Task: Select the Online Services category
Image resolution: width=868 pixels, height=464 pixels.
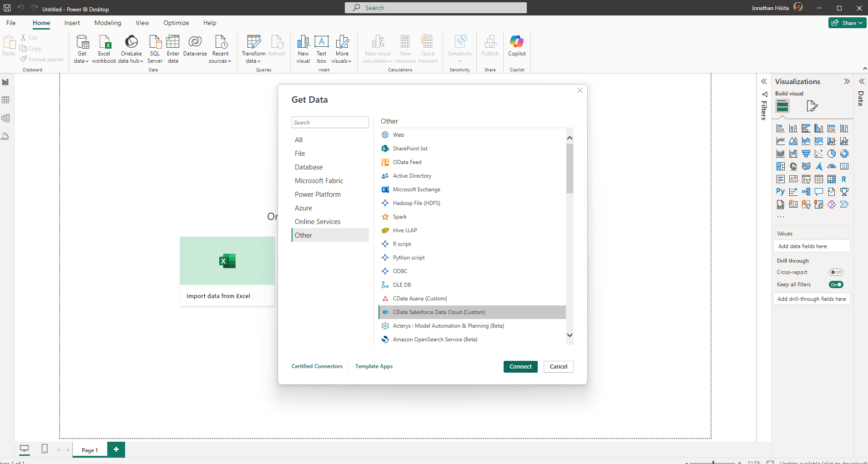Action: pos(318,222)
